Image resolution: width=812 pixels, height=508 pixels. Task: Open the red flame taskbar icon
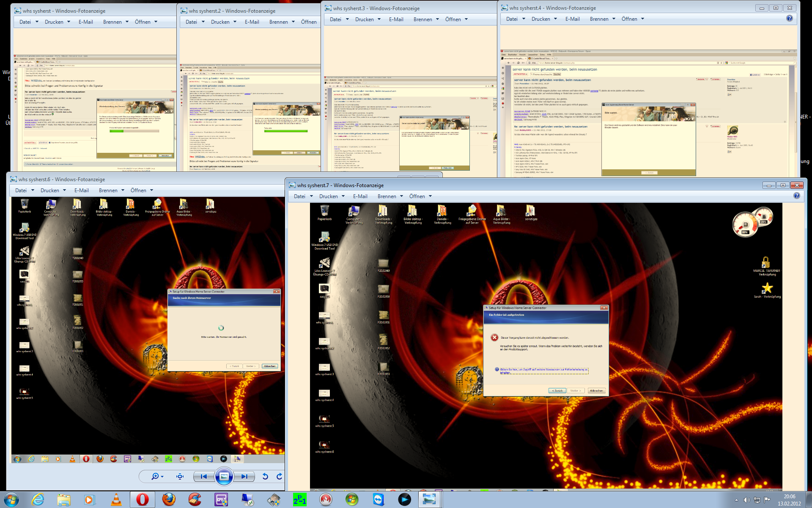[326, 500]
